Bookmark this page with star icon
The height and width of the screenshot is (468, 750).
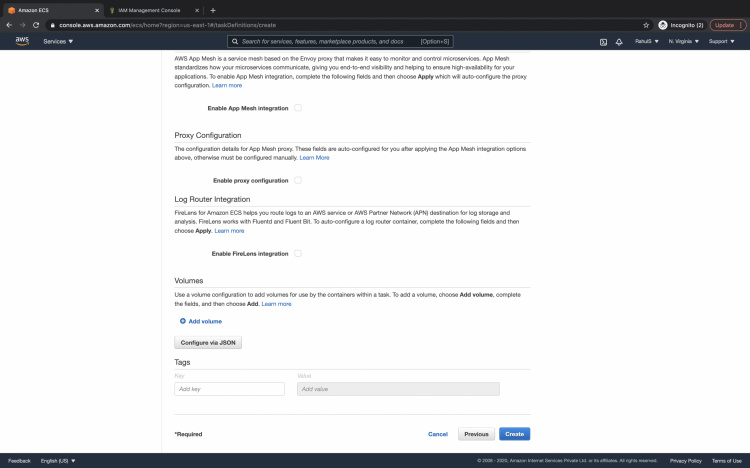coord(646,24)
